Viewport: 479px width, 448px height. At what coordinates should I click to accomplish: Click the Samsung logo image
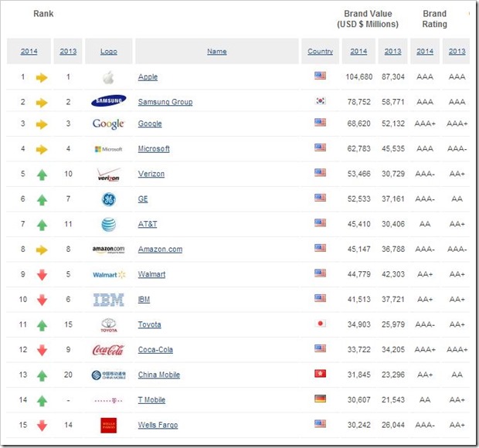tap(108, 102)
